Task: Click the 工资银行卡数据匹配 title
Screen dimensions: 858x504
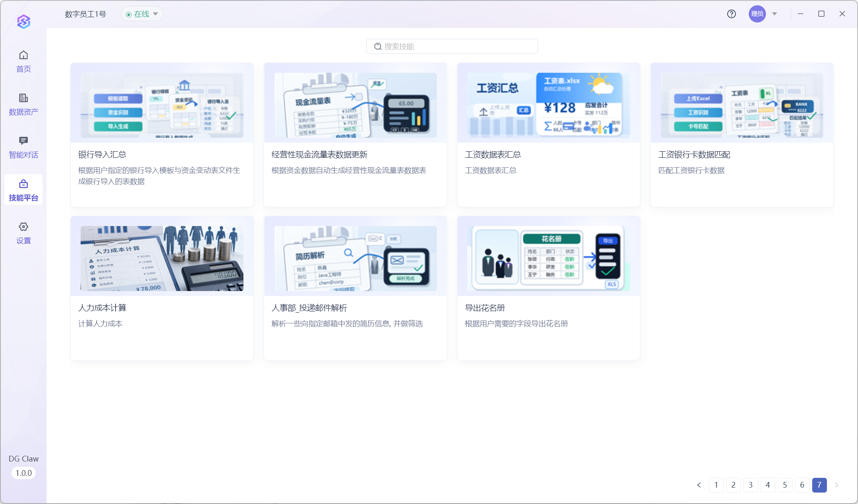Action: [x=694, y=155]
